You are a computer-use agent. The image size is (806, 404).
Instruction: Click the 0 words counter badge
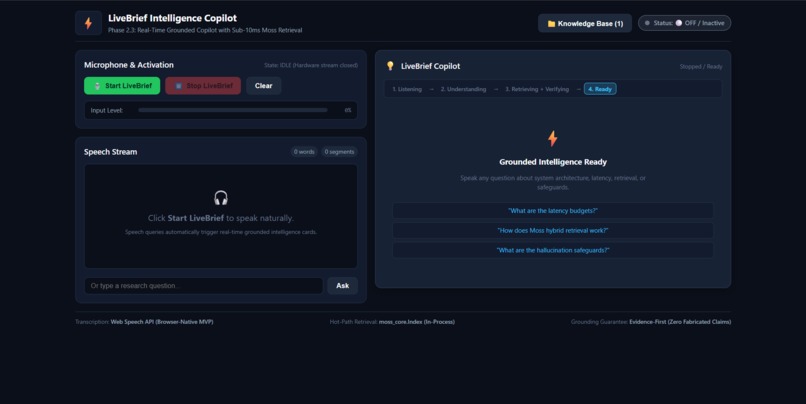pos(304,152)
